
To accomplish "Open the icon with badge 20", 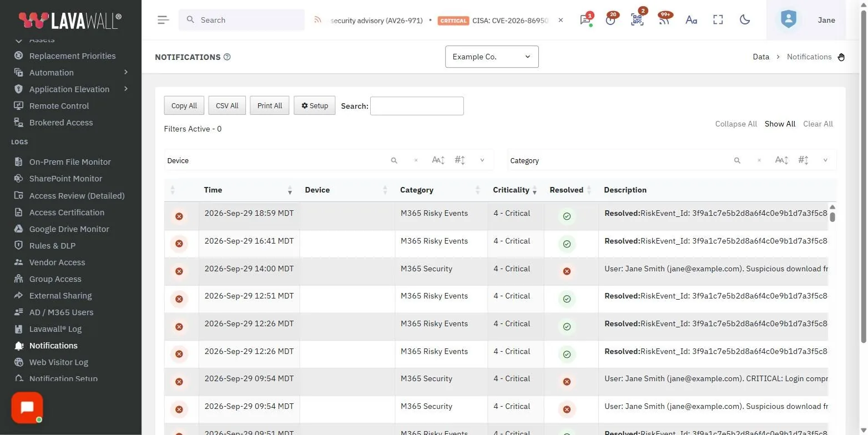I will [610, 20].
